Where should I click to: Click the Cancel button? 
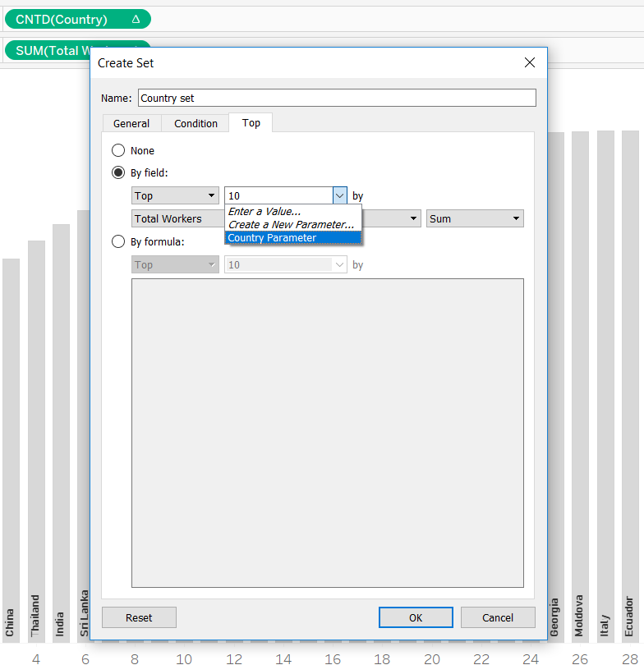pyautogui.click(x=498, y=617)
